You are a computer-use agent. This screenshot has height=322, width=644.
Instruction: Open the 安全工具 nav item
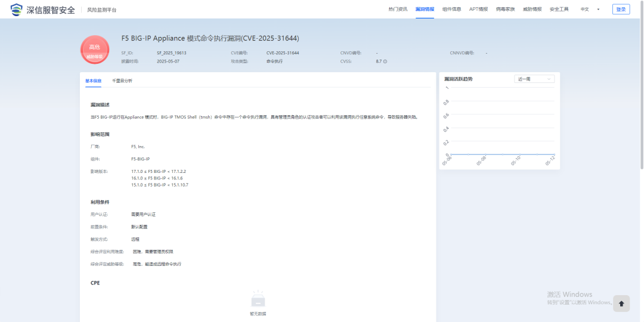tap(559, 10)
